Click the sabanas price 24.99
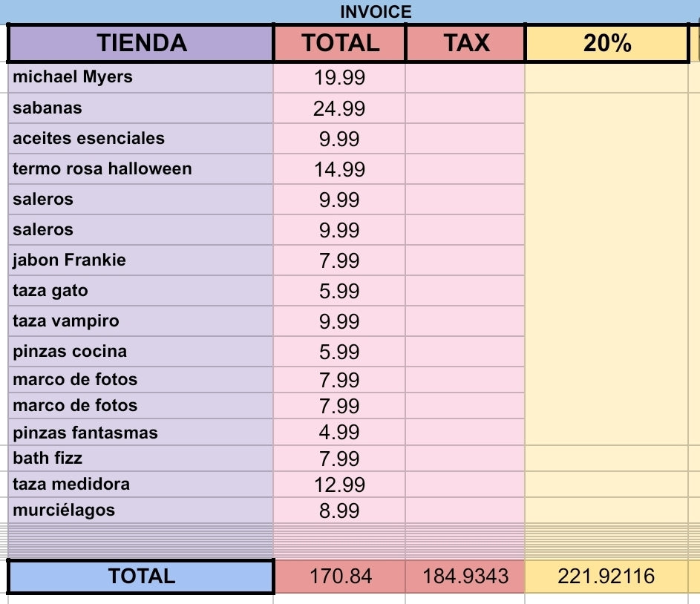Image resolution: width=700 pixels, height=604 pixels. (x=339, y=108)
